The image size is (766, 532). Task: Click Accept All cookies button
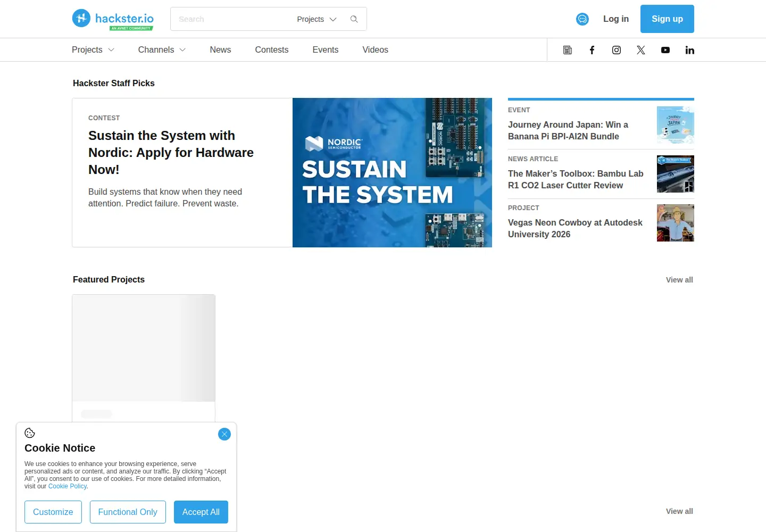[x=201, y=512]
